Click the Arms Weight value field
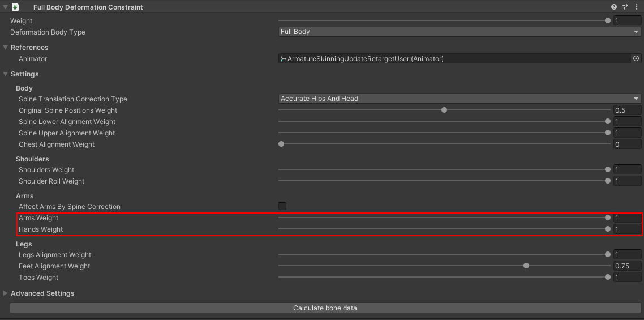Image resolution: width=644 pixels, height=320 pixels. pos(627,218)
